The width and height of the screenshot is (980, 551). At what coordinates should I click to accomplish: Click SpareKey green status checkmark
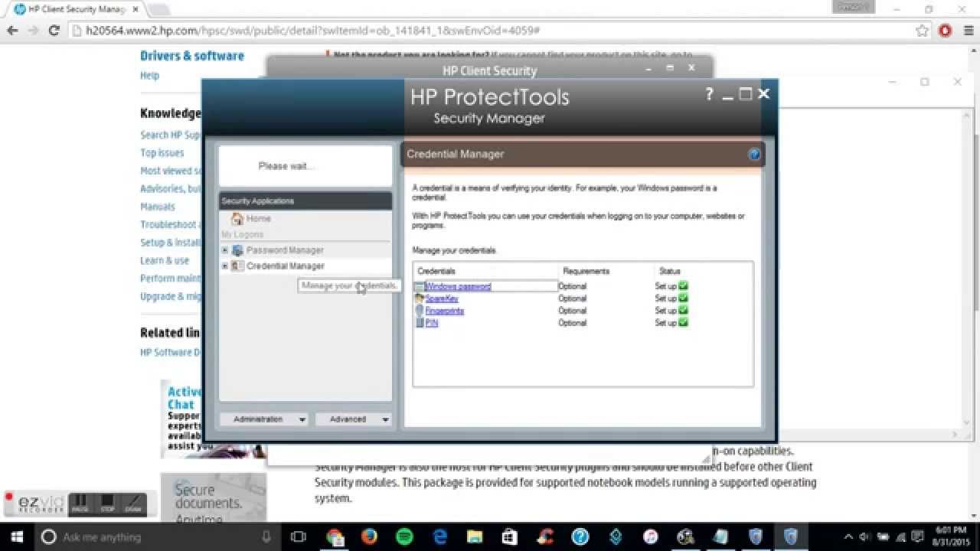pyautogui.click(x=683, y=298)
